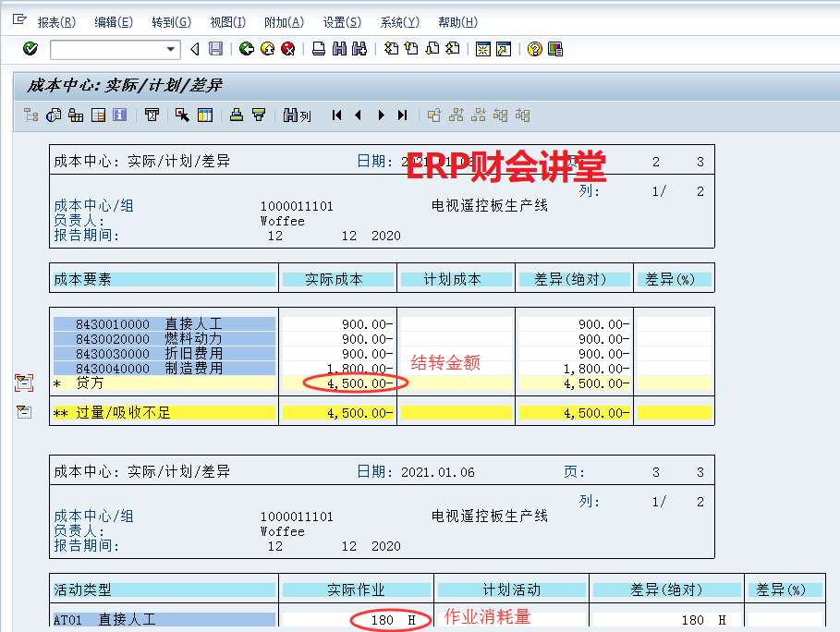Open Help via yellow question mark icon
Image resolution: width=840 pixels, height=632 pixels.
[534, 49]
